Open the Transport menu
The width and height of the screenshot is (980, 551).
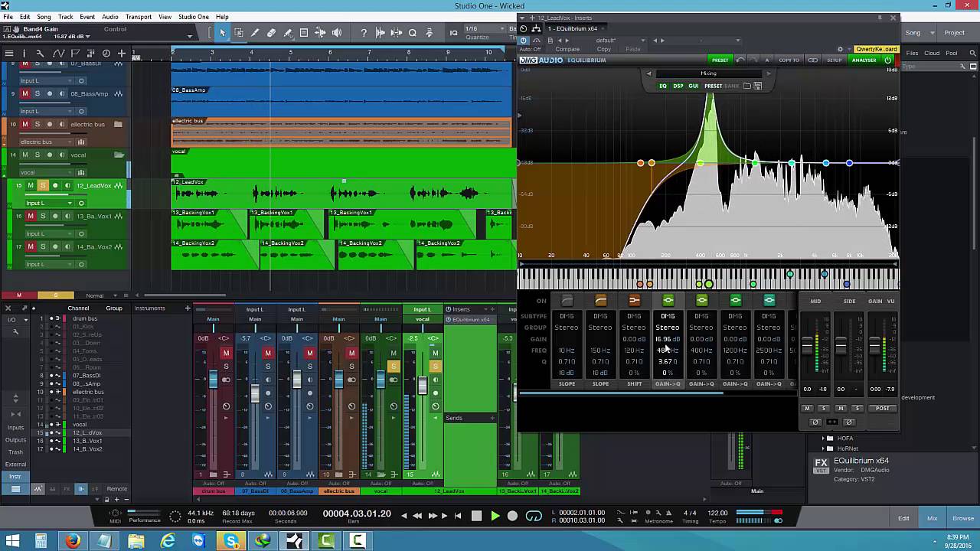point(139,17)
